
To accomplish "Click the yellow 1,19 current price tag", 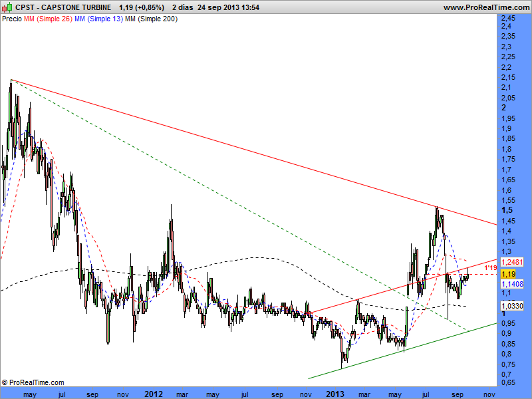I will coord(508,274).
